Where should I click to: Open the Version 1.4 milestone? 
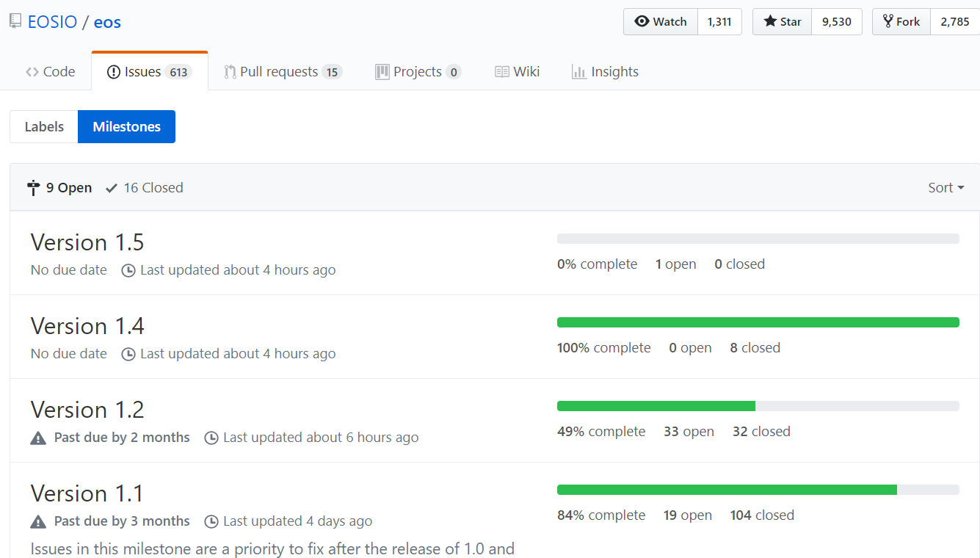tap(87, 326)
